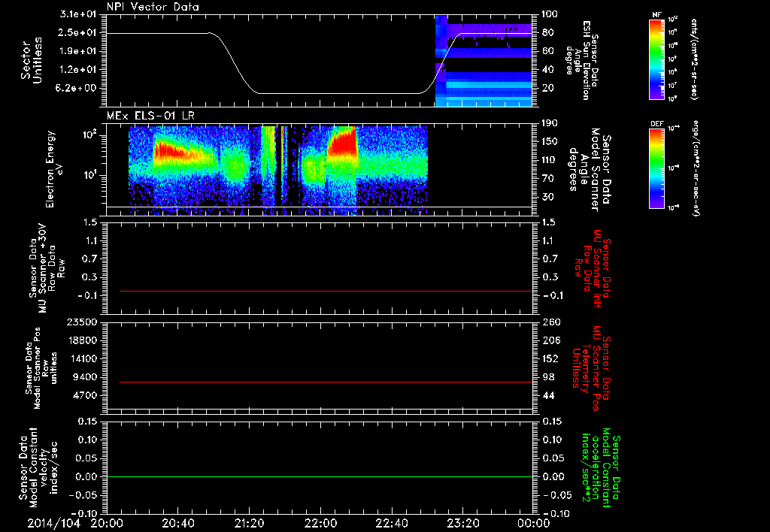
Task: Click the green line in velocity panel
Action: [x=320, y=476]
